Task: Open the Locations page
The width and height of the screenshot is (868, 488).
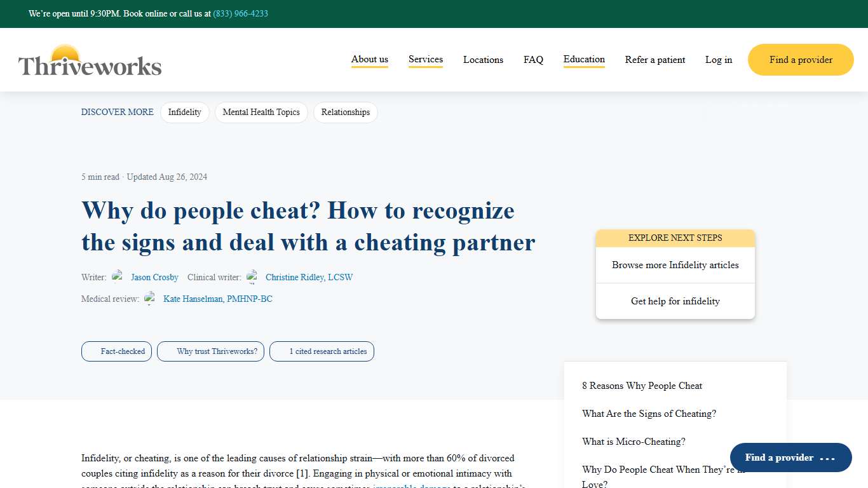Action: tap(483, 59)
